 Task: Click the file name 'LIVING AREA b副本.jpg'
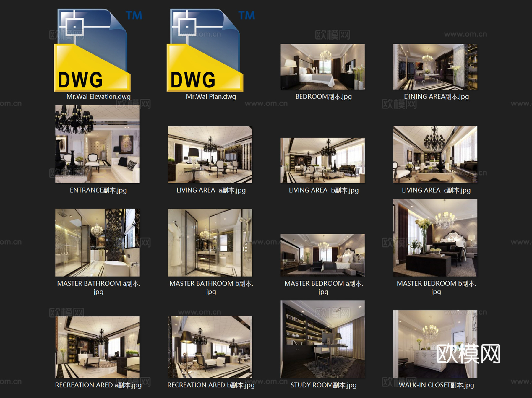point(324,190)
